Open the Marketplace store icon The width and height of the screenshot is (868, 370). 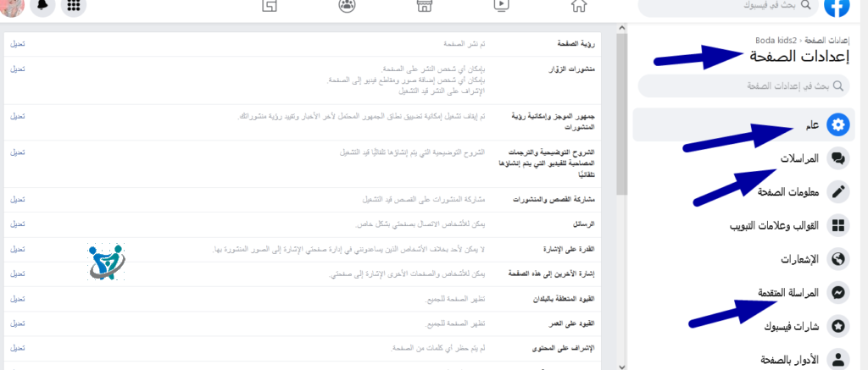pyautogui.click(x=425, y=6)
